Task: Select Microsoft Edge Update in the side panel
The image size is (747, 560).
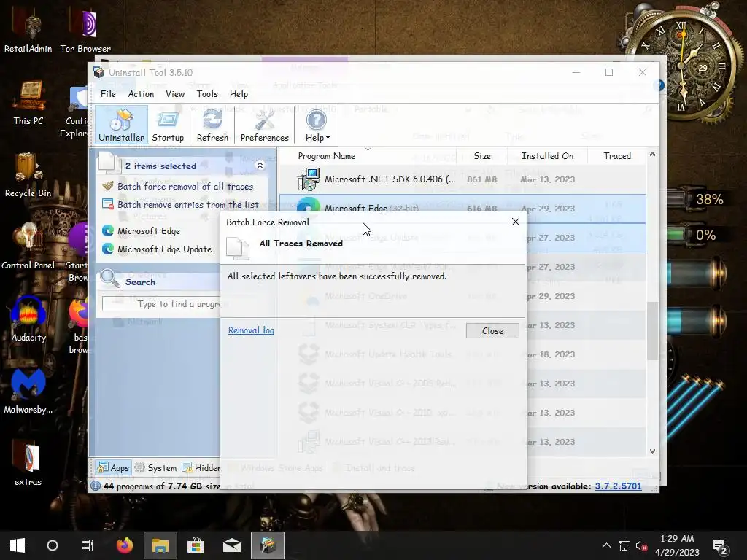Action: (x=164, y=249)
